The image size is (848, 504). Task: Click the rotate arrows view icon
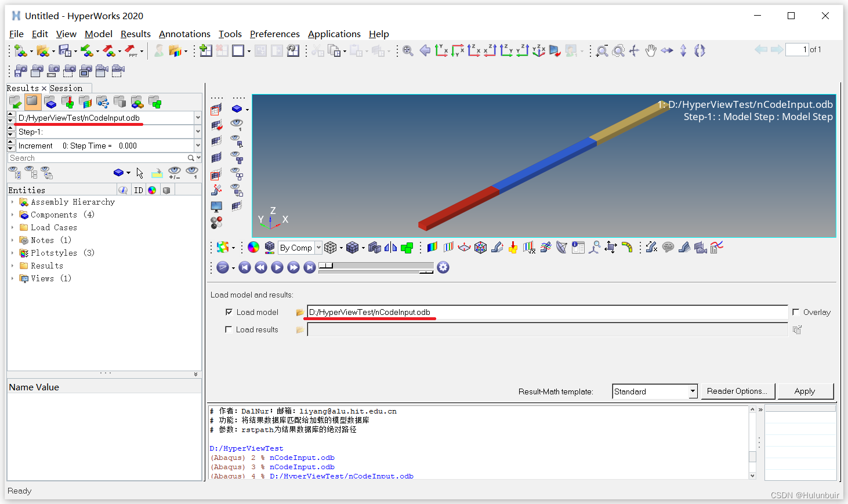coord(700,51)
